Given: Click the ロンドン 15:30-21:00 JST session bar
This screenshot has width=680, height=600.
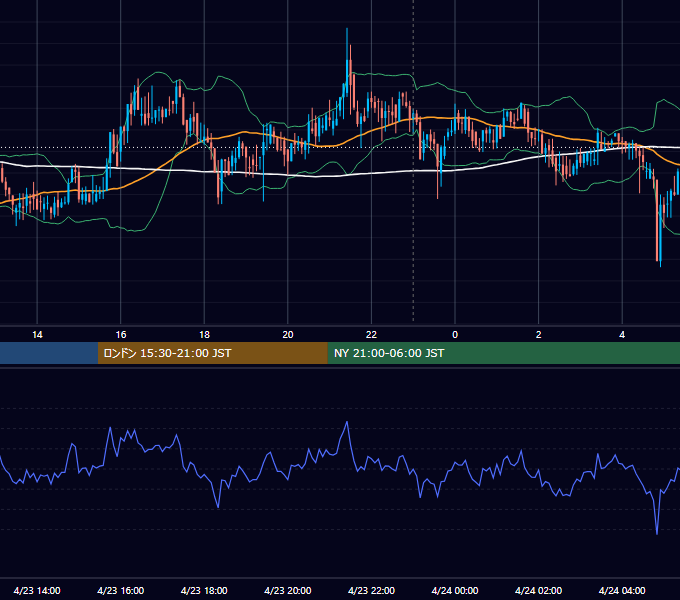Looking at the screenshot, I should (212, 353).
